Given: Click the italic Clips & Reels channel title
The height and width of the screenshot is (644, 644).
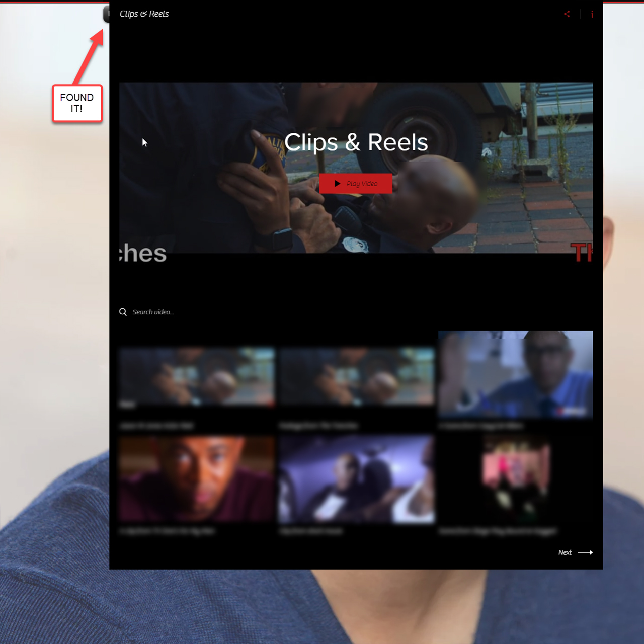Looking at the screenshot, I should 144,14.
